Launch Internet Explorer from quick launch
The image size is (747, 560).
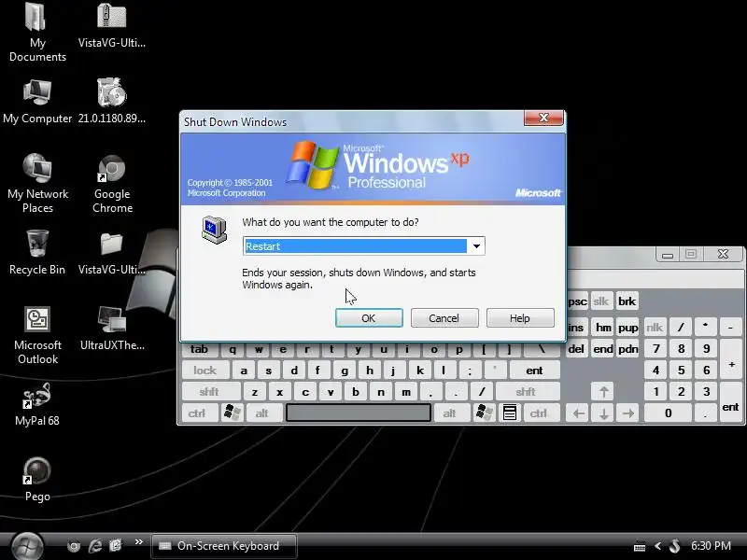pos(95,546)
